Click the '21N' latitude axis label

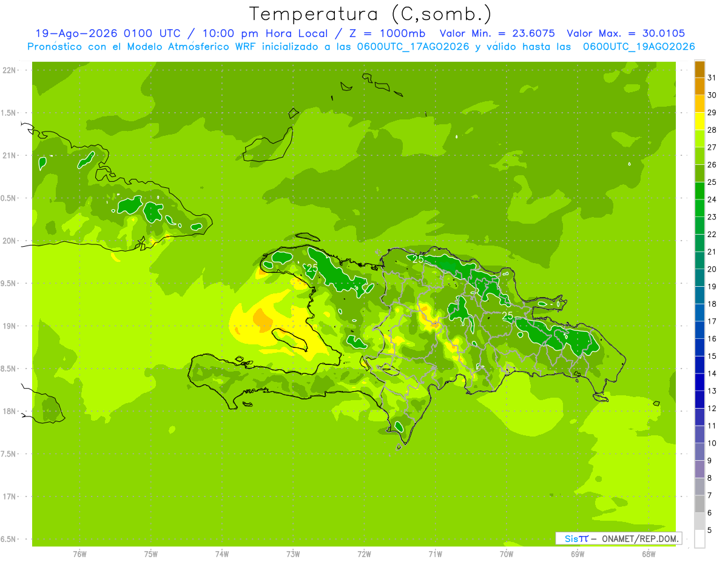[x=9, y=156]
